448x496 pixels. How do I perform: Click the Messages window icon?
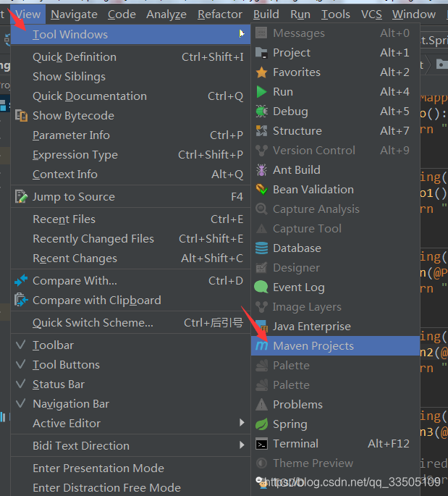[261, 33]
